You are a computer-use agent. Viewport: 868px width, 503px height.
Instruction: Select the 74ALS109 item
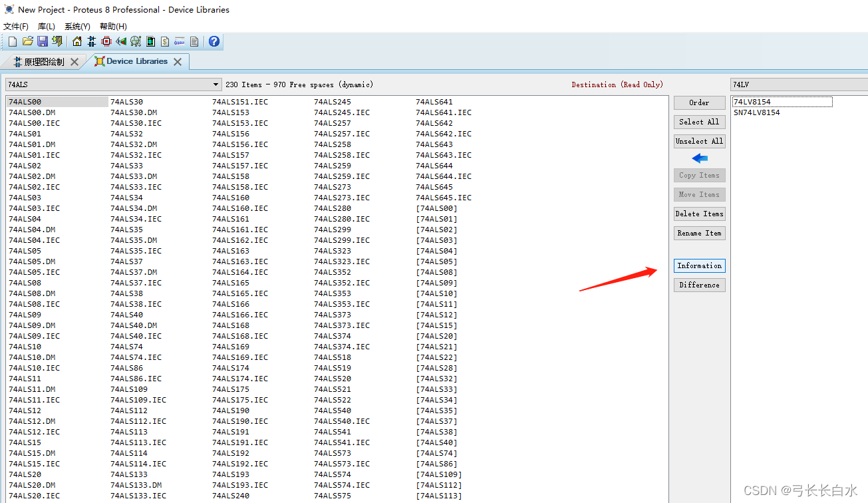pyautogui.click(x=129, y=389)
